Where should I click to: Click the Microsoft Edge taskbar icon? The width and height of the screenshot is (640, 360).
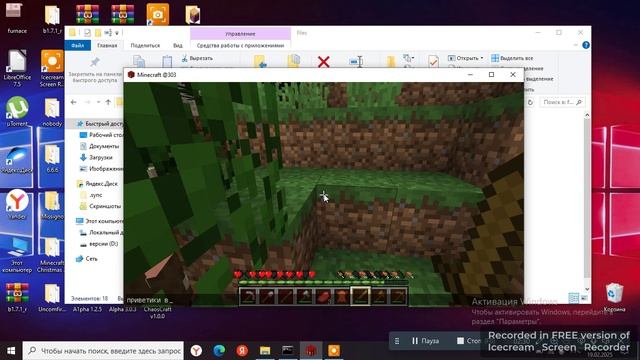[x=219, y=351]
